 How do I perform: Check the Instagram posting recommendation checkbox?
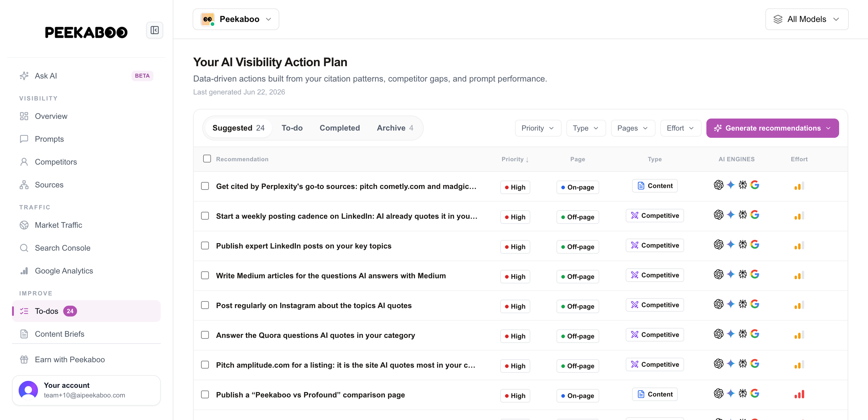(x=205, y=305)
